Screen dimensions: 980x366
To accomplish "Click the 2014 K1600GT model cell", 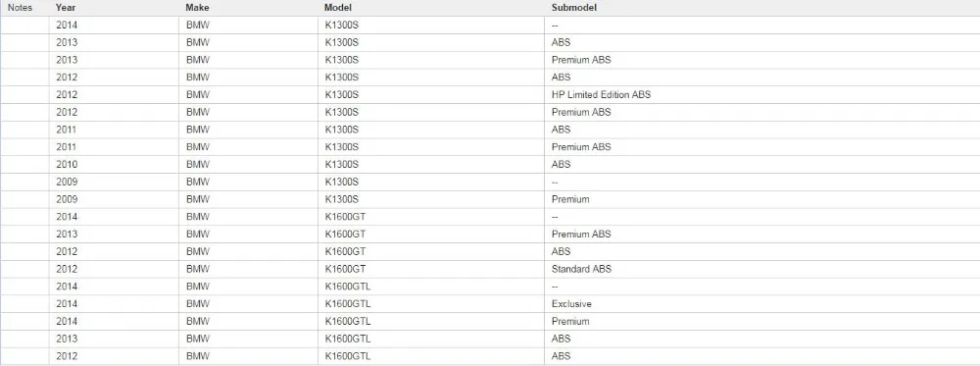I will tap(430, 217).
